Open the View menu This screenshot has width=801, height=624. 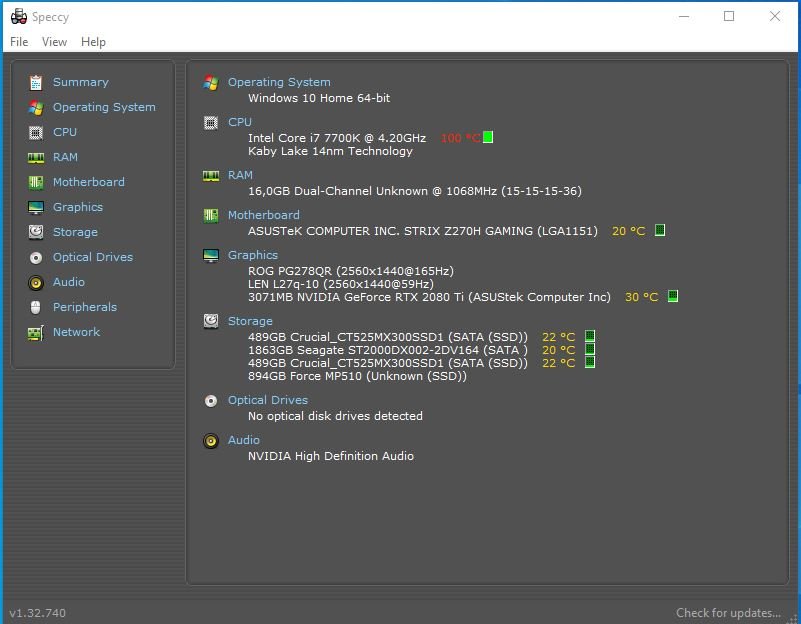coord(54,42)
